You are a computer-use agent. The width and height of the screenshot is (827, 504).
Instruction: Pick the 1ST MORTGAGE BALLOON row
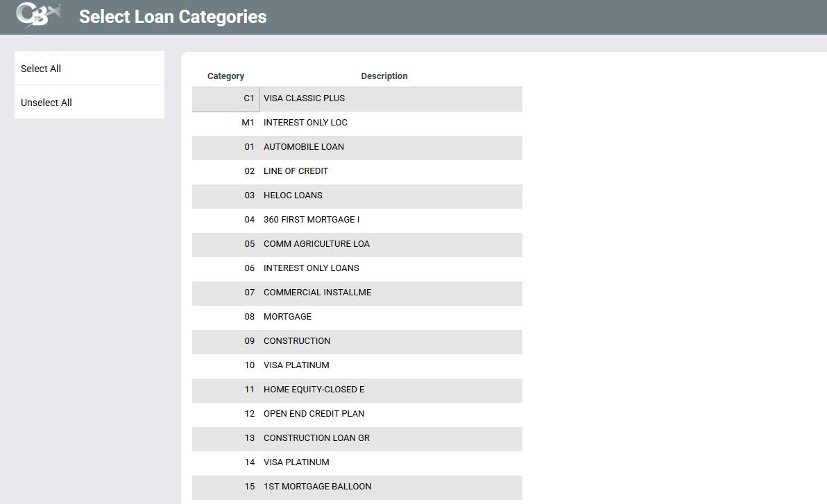[317, 487]
